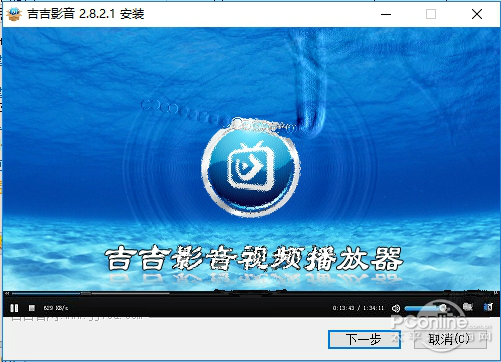Click the 629 KB/s speed text

[56, 308]
